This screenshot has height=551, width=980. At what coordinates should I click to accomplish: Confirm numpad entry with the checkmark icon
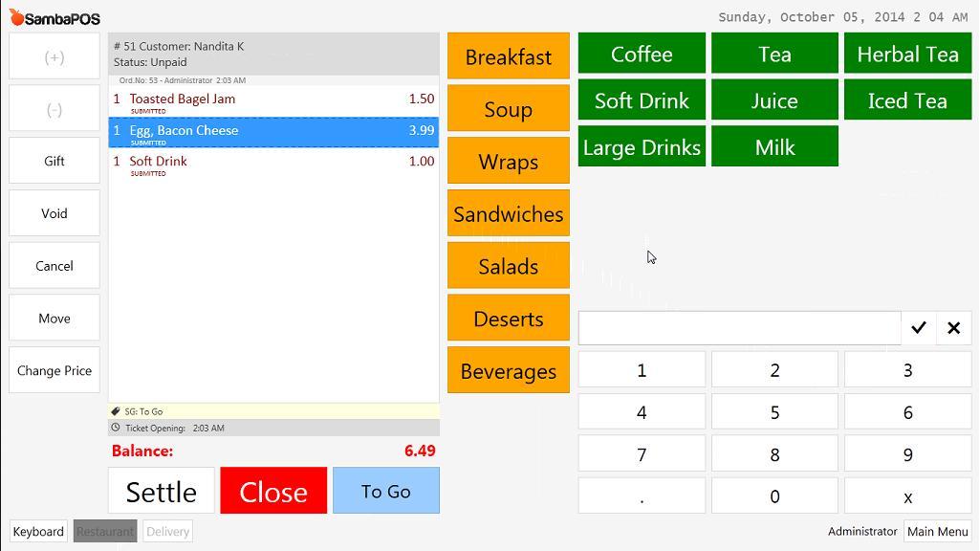918,328
